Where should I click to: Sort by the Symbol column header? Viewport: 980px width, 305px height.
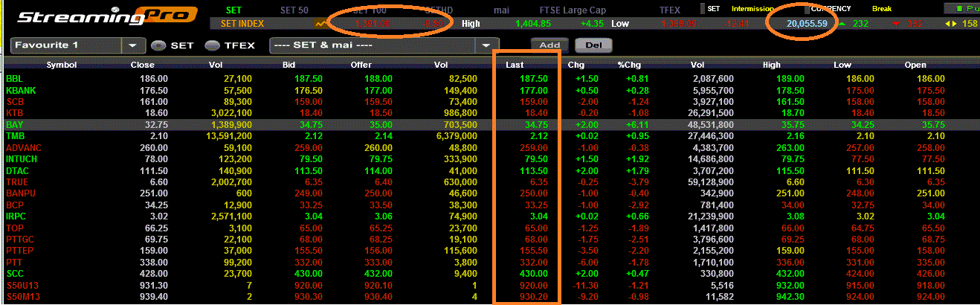(62, 65)
